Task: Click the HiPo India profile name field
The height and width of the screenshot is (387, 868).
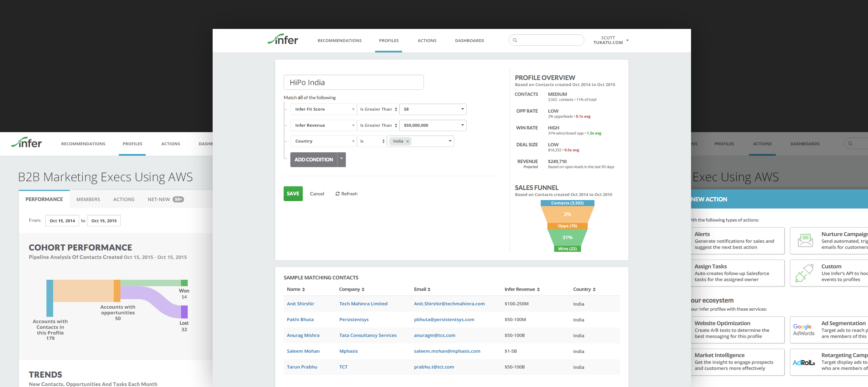Action: pos(353,82)
